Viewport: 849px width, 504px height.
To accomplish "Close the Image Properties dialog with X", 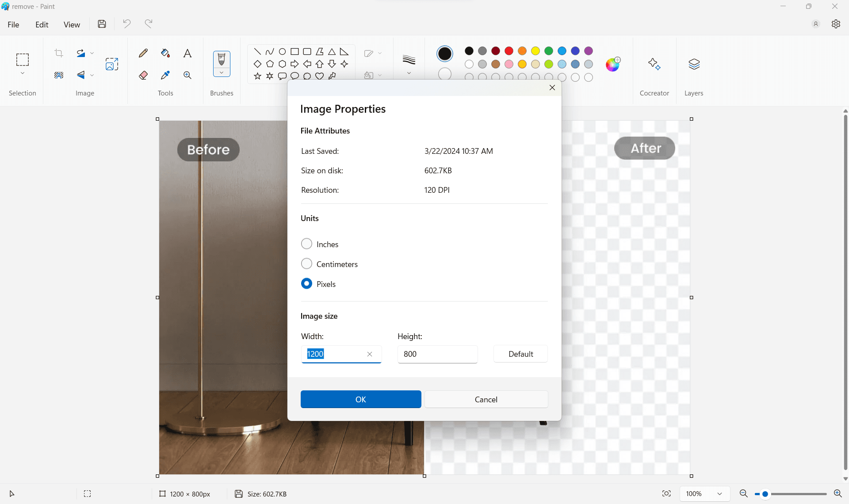I will [x=552, y=88].
